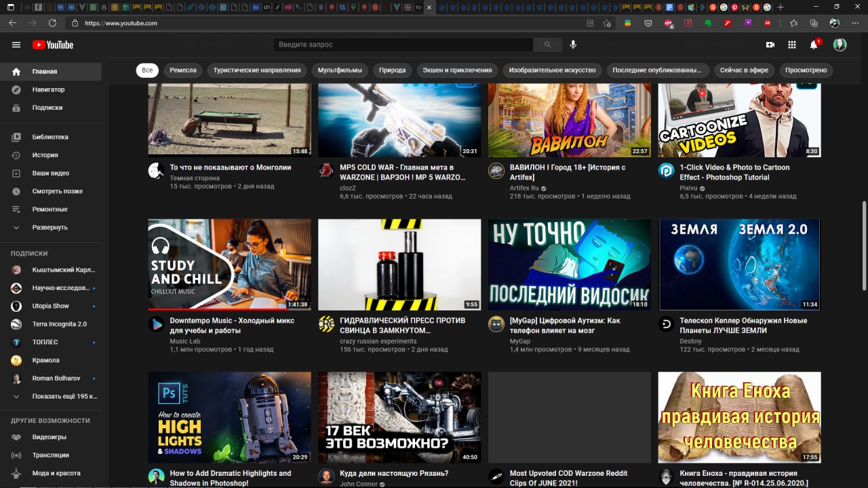The image size is (868, 488).
Task: Open the hydraulic press video thumbnail
Action: [399, 264]
